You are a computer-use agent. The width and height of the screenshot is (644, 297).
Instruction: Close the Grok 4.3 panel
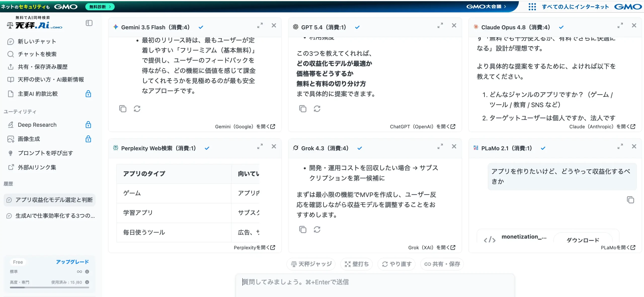point(454,146)
